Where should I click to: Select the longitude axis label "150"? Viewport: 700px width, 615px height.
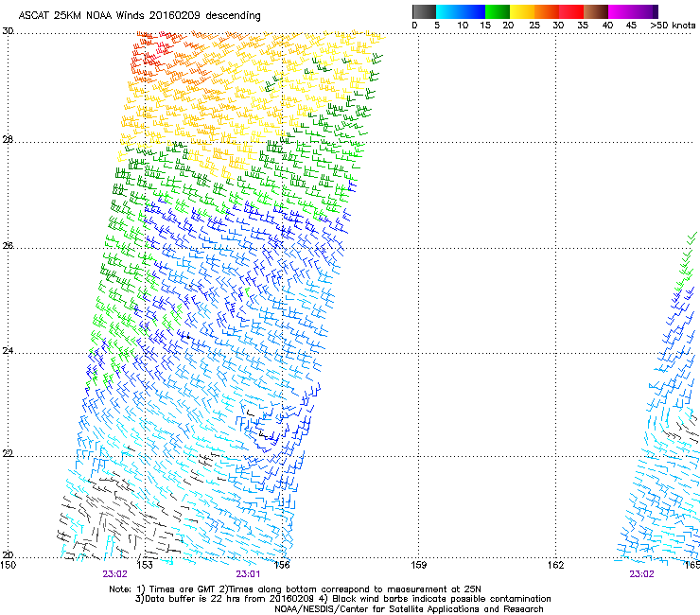pos(8,565)
